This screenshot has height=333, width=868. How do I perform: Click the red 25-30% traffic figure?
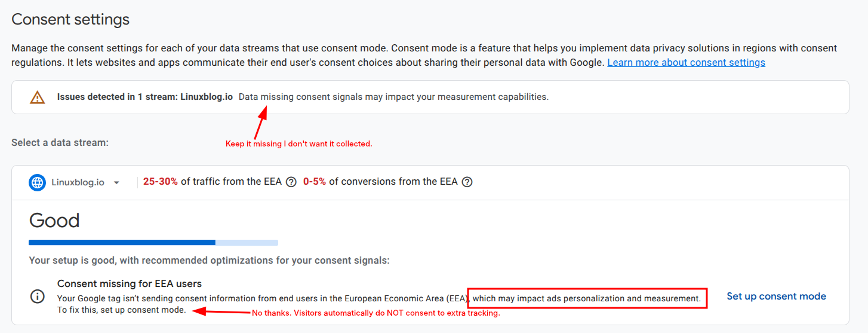point(161,182)
